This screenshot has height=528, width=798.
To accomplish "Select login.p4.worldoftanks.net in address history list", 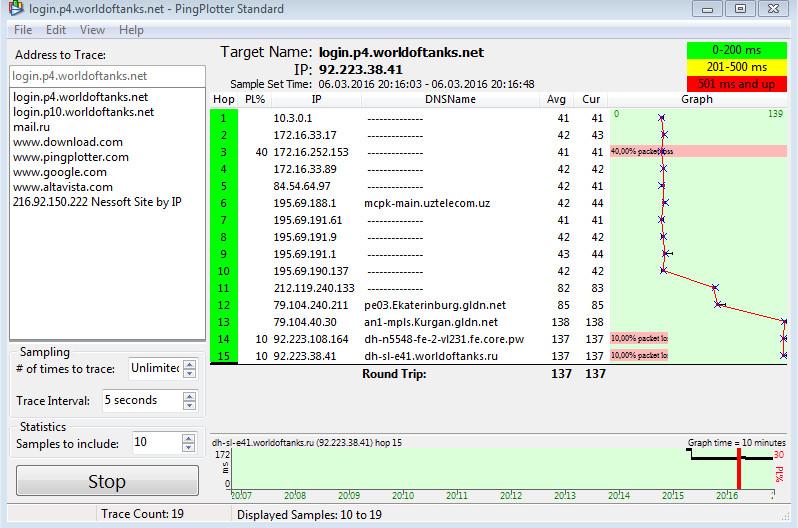I will click(x=80, y=97).
